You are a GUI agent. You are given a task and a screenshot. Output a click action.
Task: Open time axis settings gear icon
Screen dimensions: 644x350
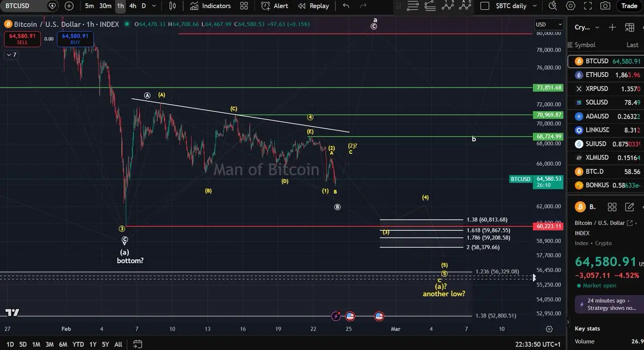pos(549,329)
